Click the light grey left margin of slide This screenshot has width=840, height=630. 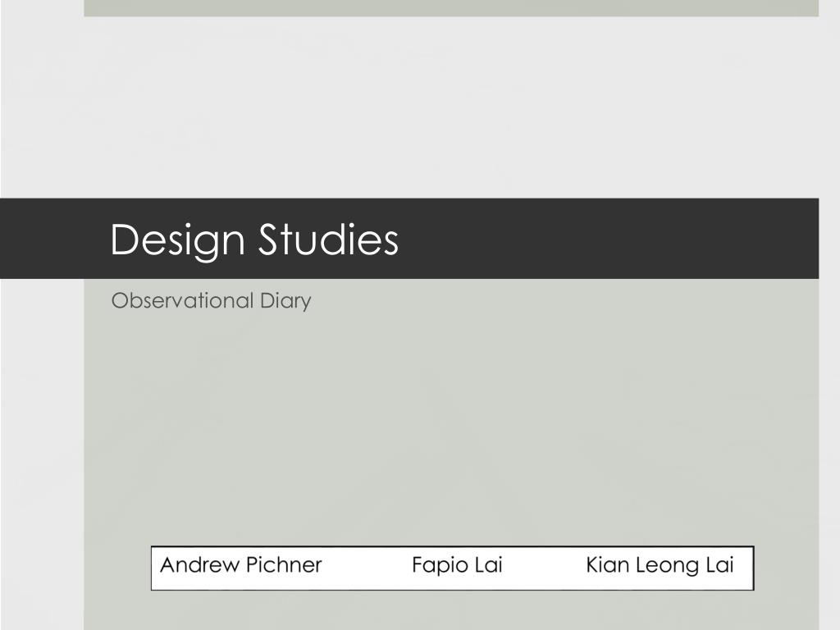pos(42,428)
